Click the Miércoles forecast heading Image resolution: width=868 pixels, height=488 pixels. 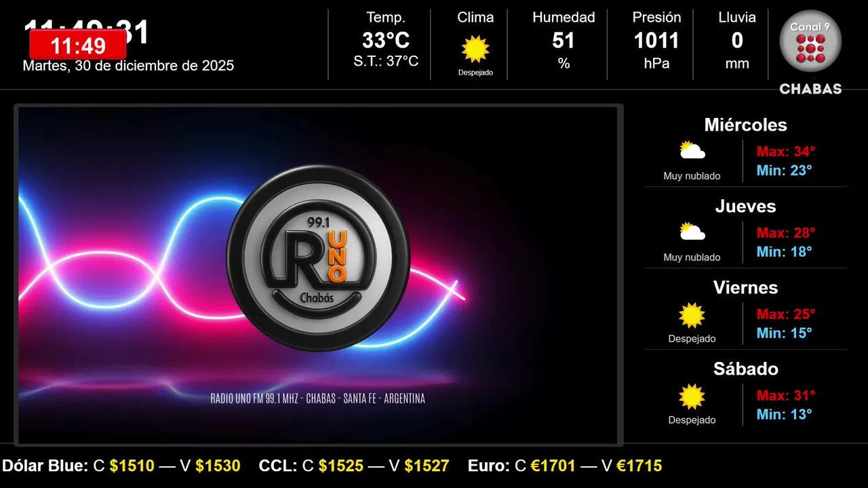click(745, 125)
